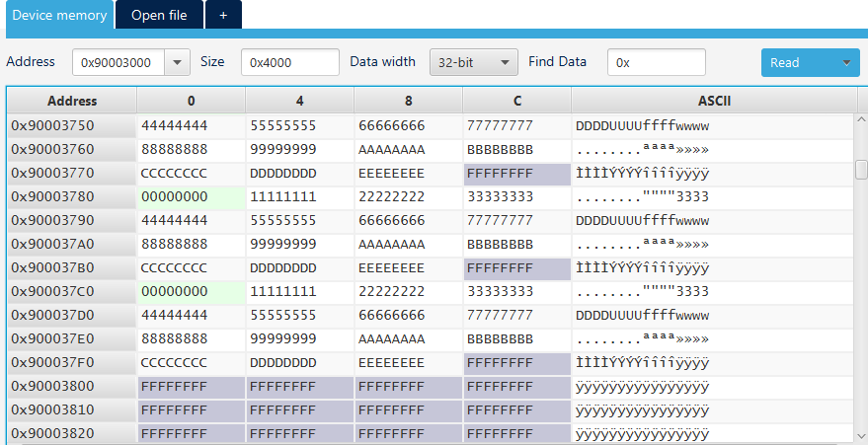Select address row 0x90003770
The height and width of the screenshot is (445, 868).
(x=72, y=174)
